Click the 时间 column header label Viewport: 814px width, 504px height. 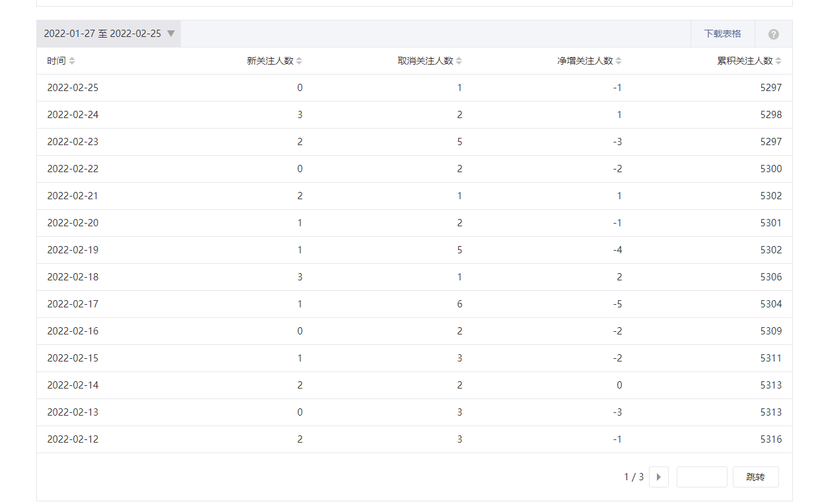pos(56,61)
